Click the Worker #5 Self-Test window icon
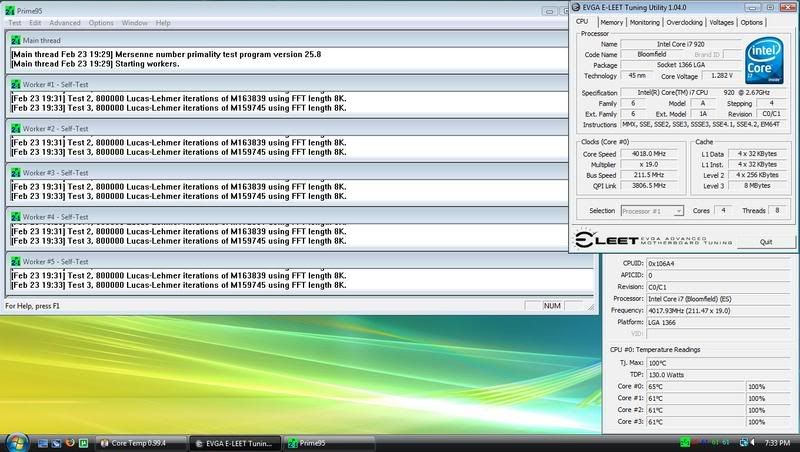 point(16,261)
